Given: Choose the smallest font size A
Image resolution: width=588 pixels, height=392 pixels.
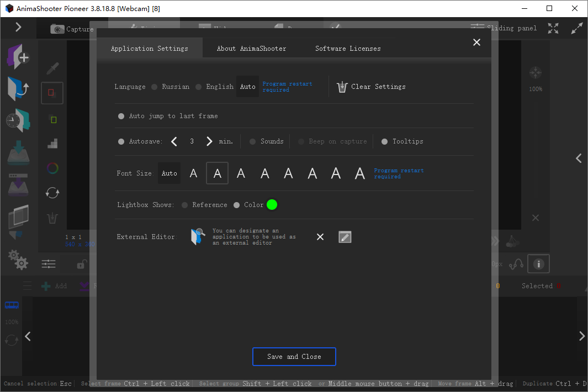Looking at the screenshot, I should (193, 173).
